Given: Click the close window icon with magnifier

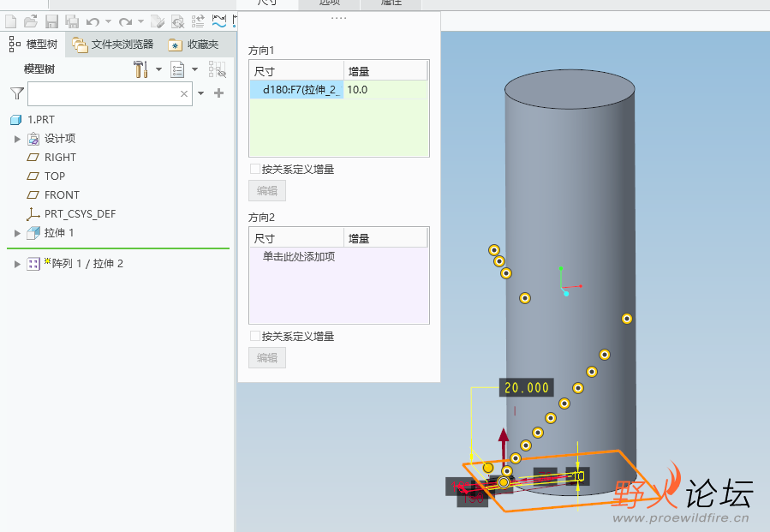Looking at the screenshot, I should tap(177, 21).
